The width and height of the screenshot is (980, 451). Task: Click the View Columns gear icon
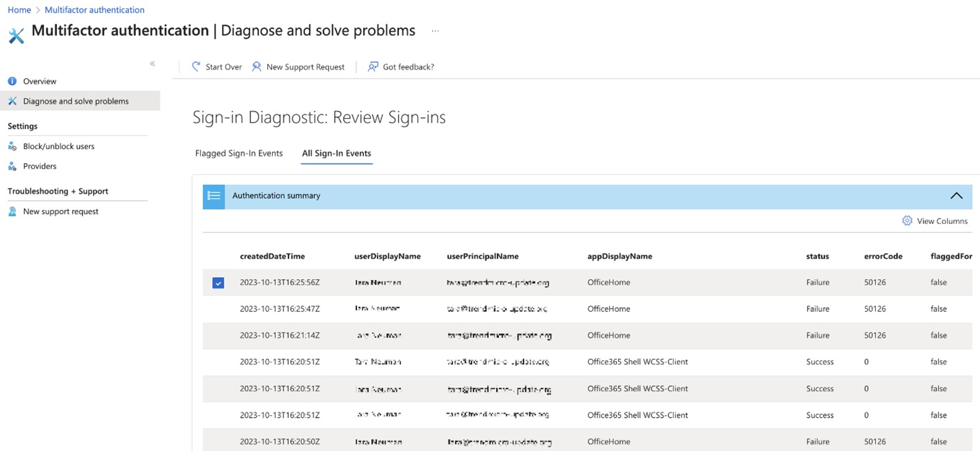tap(907, 221)
